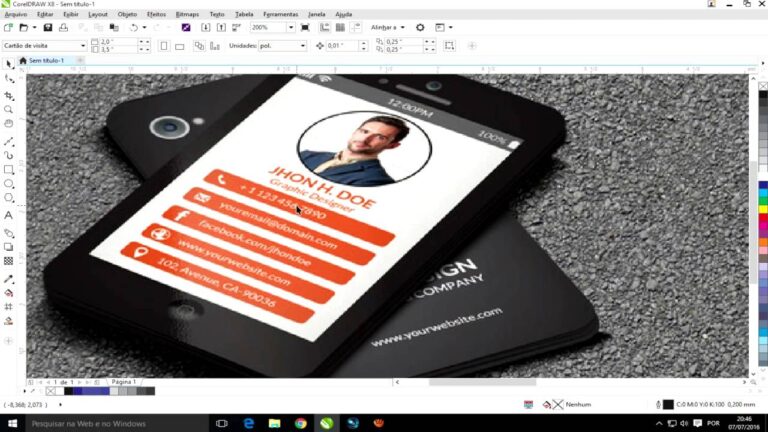Select the Crop tool
The image size is (768, 432).
[9, 96]
